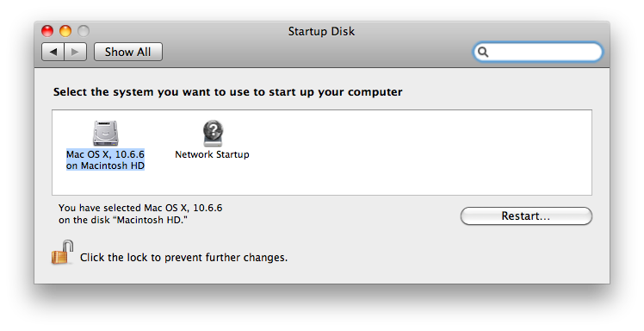
Task: Choose the Network Startup globe icon
Action: pos(213,134)
